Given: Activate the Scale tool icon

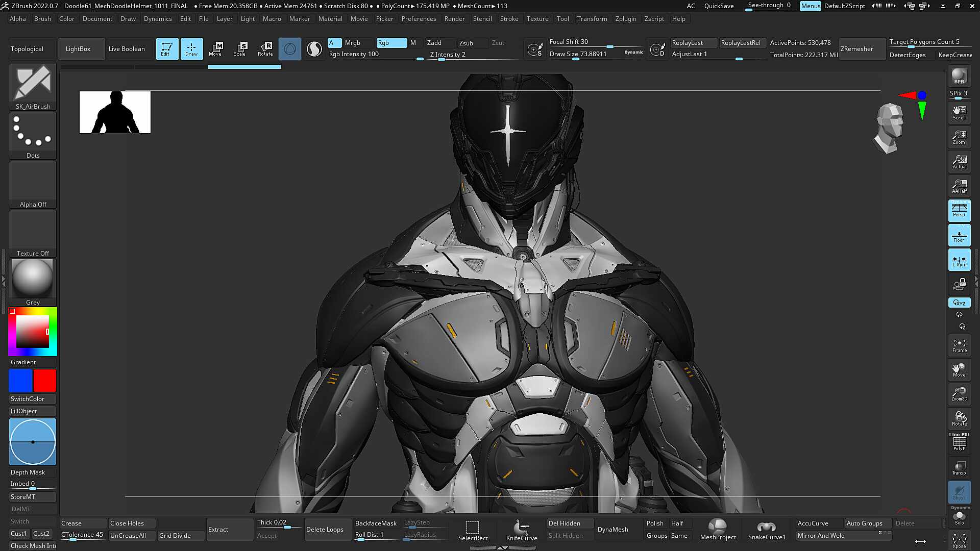Looking at the screenshot, I should (240, 49).
